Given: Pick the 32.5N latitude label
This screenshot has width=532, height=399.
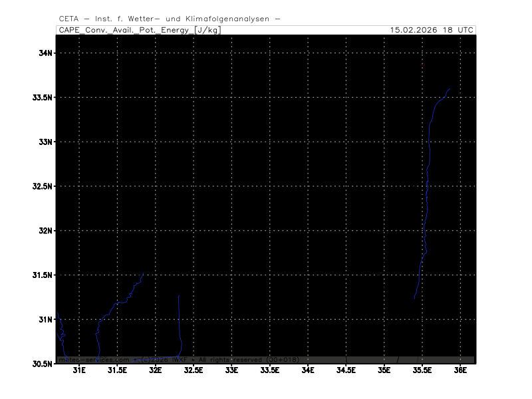Looking at the screenshot, I should tap(41, 186).
